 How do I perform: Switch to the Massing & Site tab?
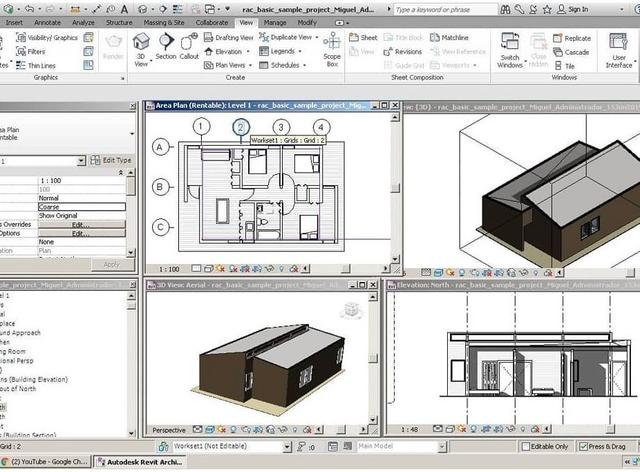pyautogui.click(x=164, y=22)
